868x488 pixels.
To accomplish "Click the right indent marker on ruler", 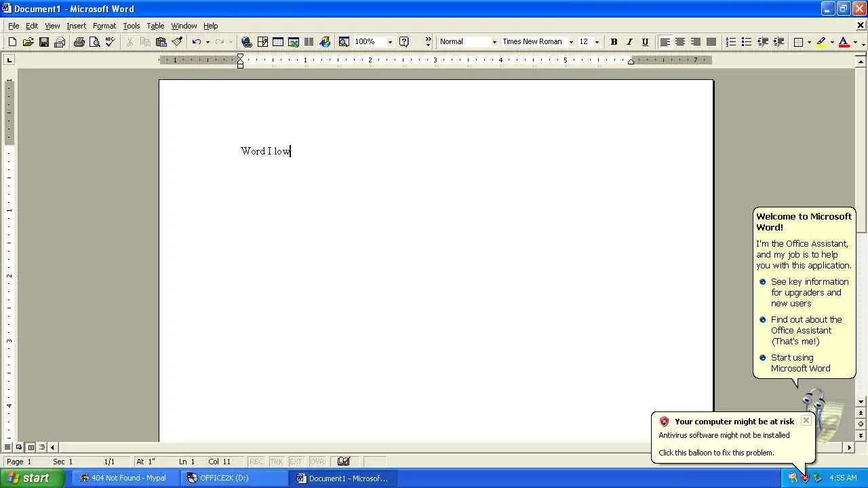I will click(x=631, y=62).
